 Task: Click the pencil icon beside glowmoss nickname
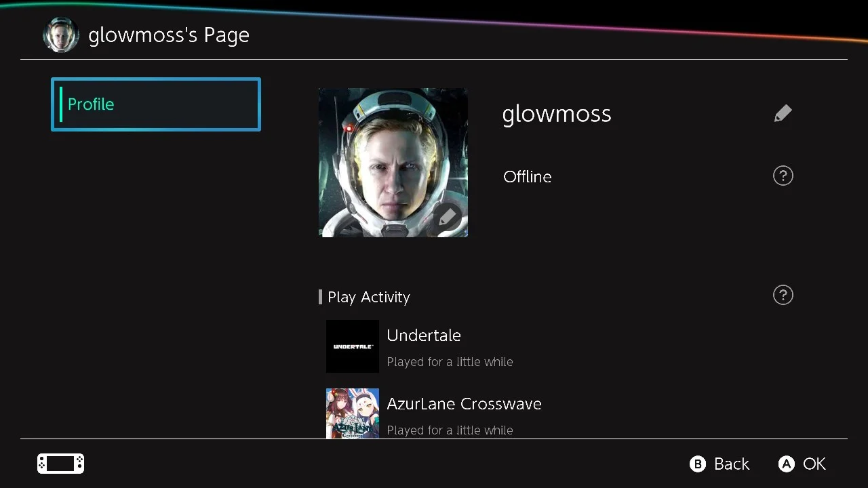(783, 113)
